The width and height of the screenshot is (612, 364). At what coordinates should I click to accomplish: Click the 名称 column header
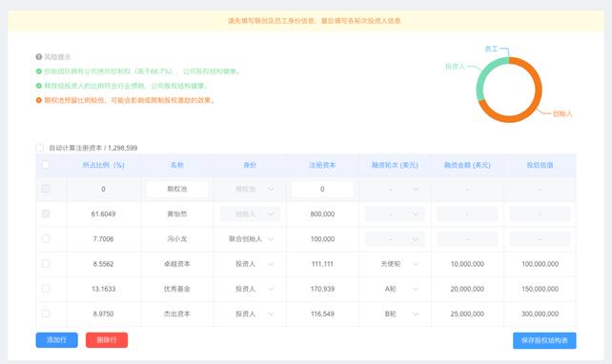point(176,165)
